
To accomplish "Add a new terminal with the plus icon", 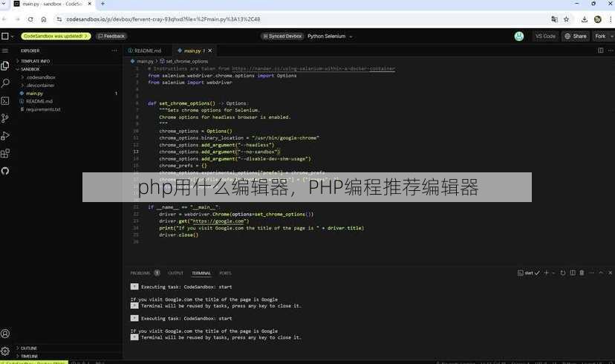I will click(546, 273).
